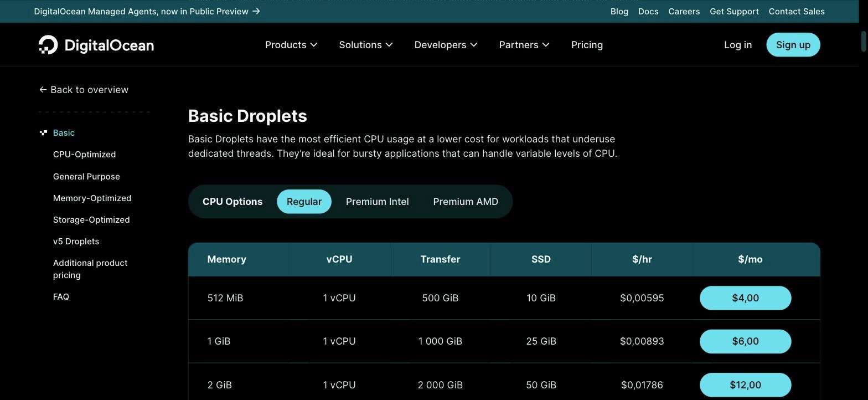Open the Partners dropdown menu
Image resolution: width=868 pixels, height=400 pixels.
524,45
